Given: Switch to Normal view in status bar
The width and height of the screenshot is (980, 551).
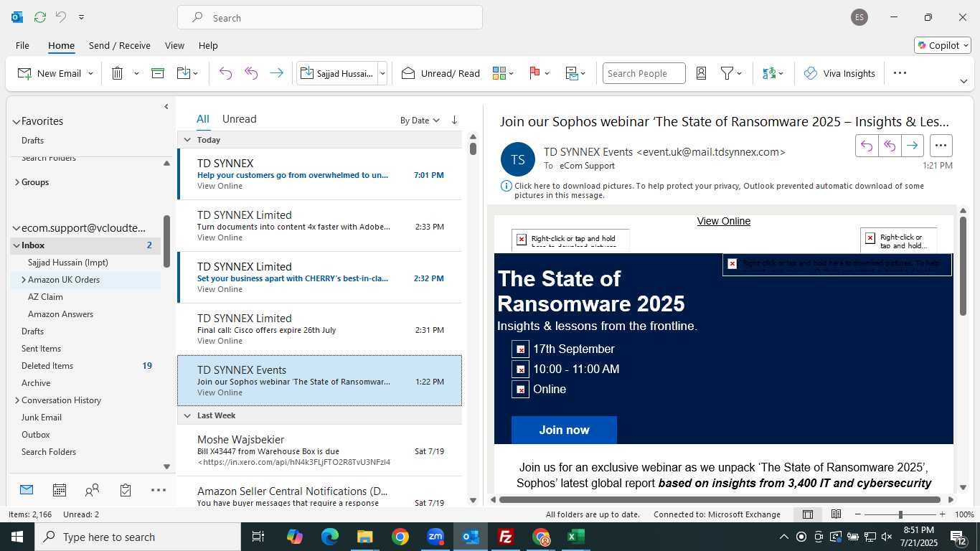Looking at the screenshot, I should 808,514.
